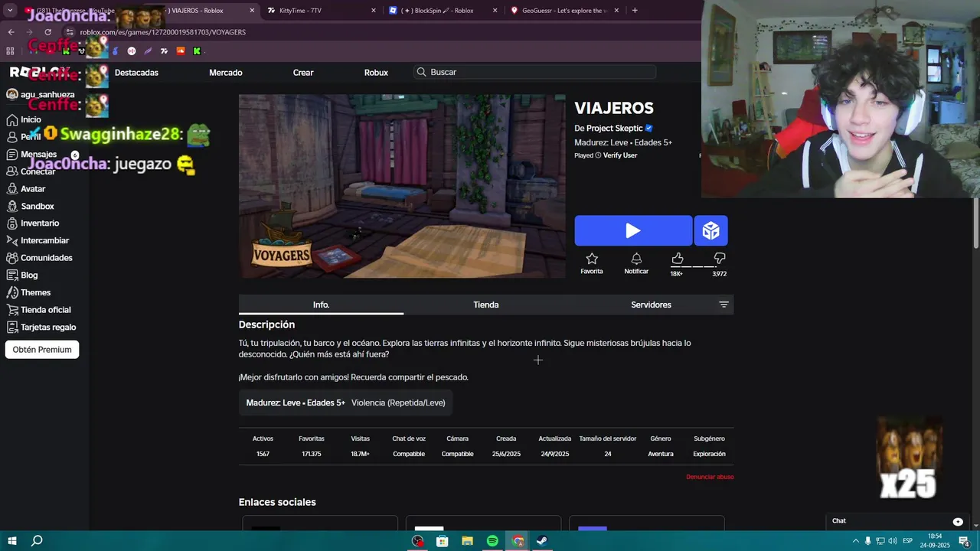Click the site info icon in address bar
This screenshot has height=551, width=980.
click(x=70, y=32)
